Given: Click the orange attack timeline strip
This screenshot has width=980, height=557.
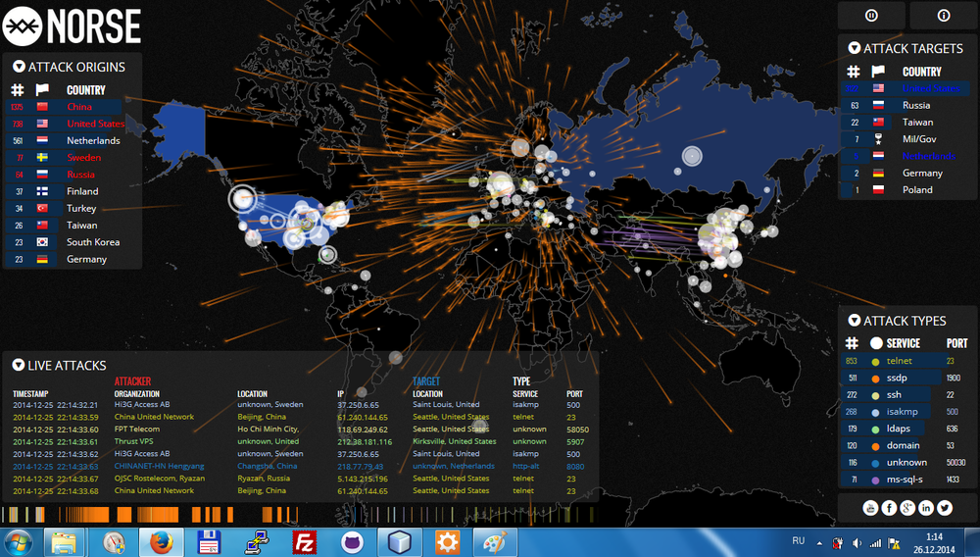Looking at the screenshot, I should [148, 515].
